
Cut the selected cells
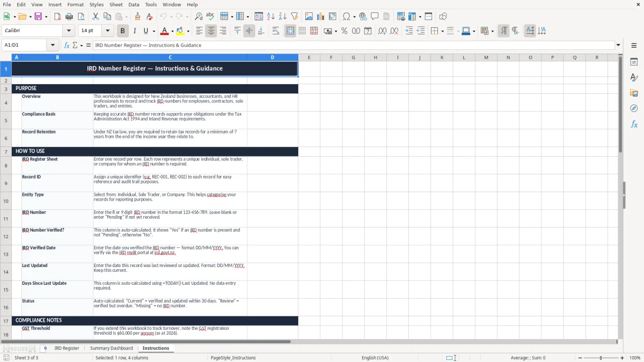95,17
